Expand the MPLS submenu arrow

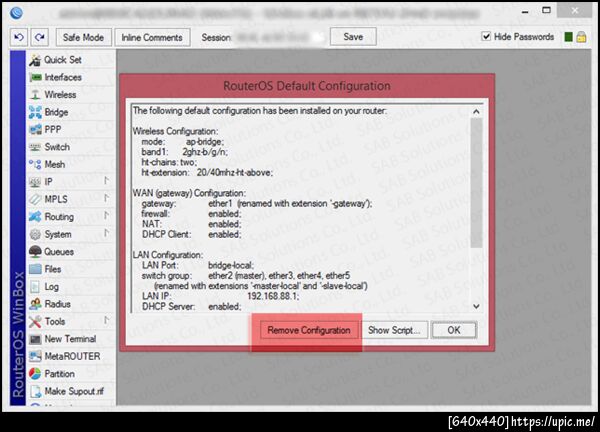coord(106,198)
